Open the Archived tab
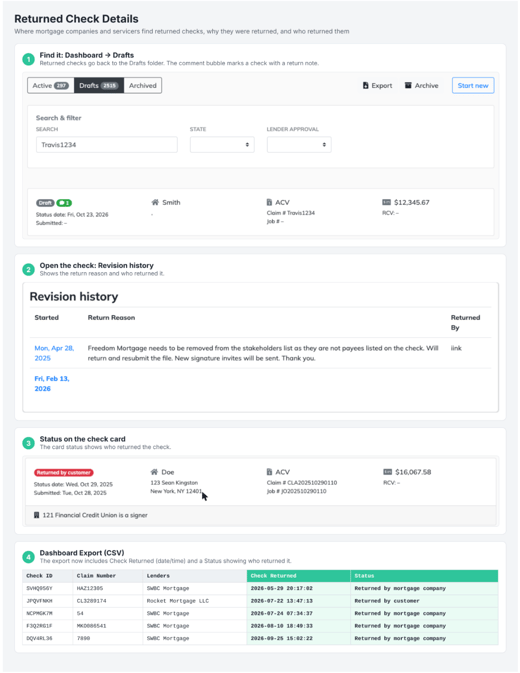The height and width of the screenshot is (673, 520). pyautogui.click(x=143, y=85)
